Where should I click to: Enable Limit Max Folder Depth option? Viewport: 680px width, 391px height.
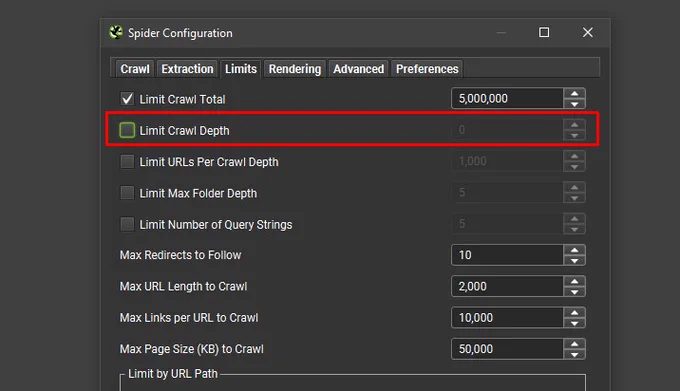(127, 193)
